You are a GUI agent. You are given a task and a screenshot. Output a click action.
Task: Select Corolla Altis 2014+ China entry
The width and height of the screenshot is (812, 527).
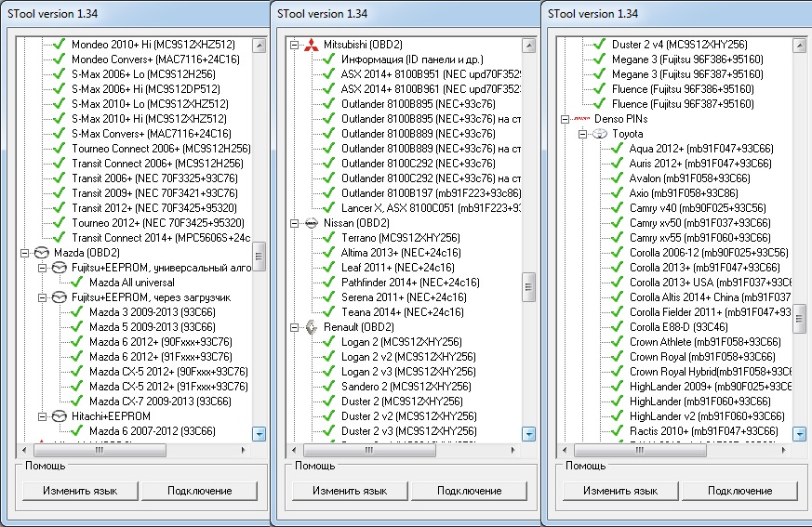tap(710, 297)
